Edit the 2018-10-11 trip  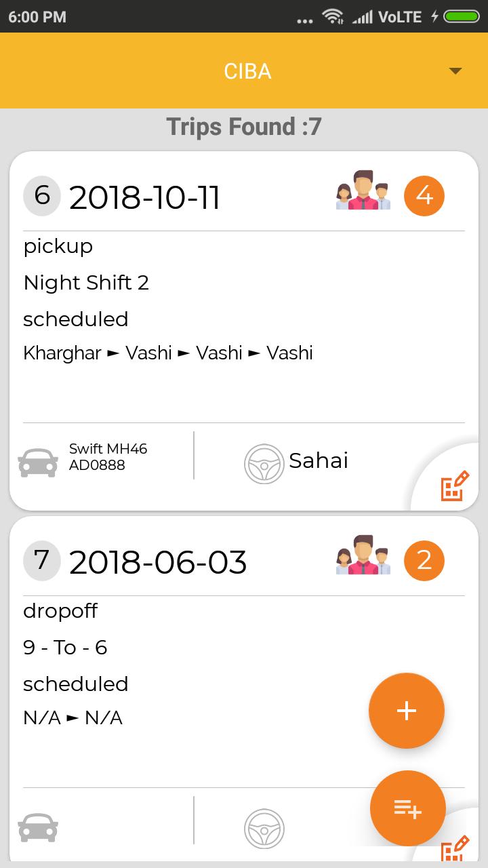pyautogui.click(x=455, y=486)
